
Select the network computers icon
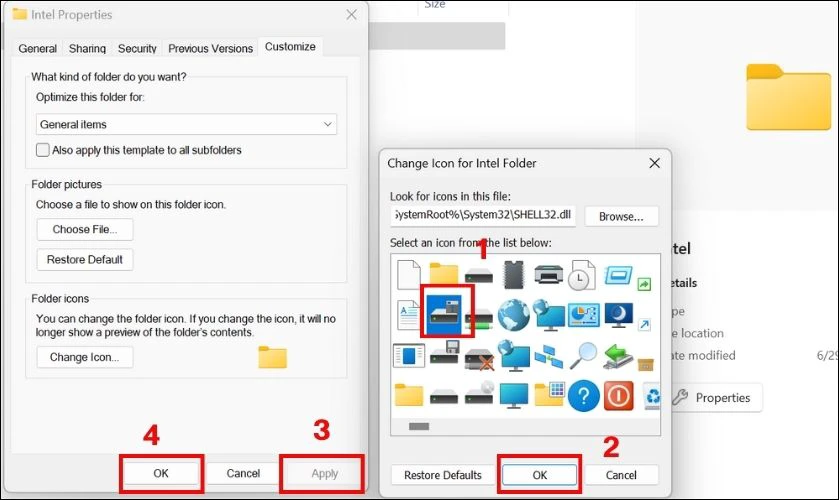click(x=549, y=356)
